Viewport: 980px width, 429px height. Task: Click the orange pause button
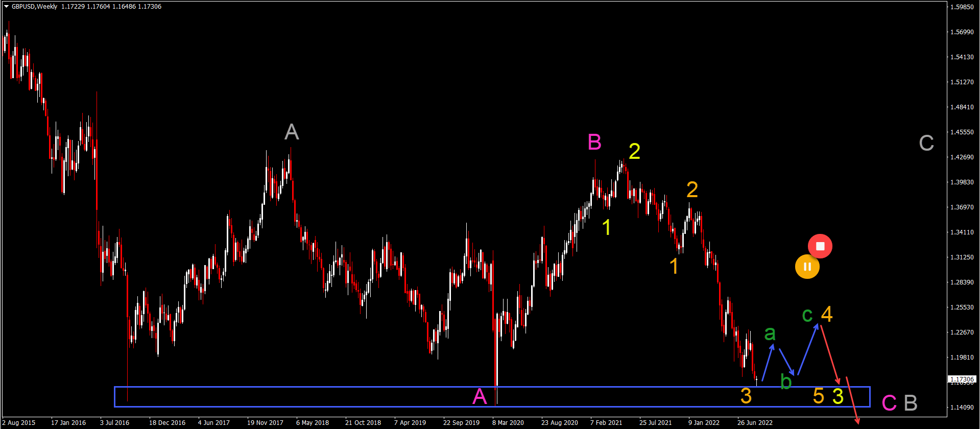(807, 267)
